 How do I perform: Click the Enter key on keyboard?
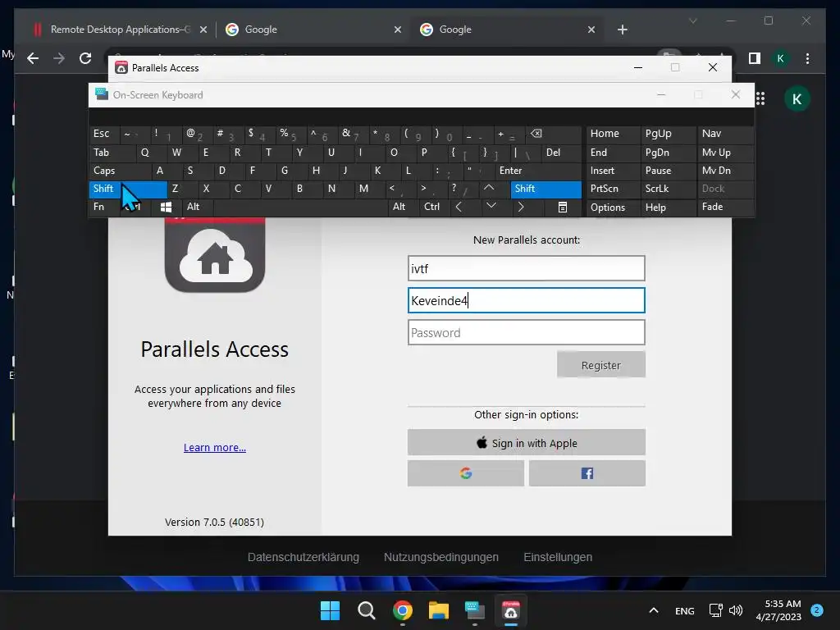click(537, 171)
